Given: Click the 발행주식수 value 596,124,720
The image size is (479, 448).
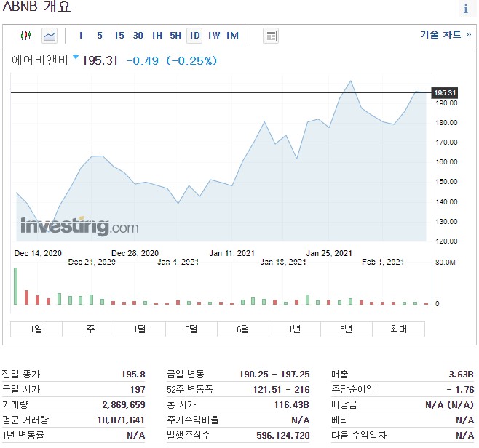Looking at the screenshot, I should tap(283, 435).
